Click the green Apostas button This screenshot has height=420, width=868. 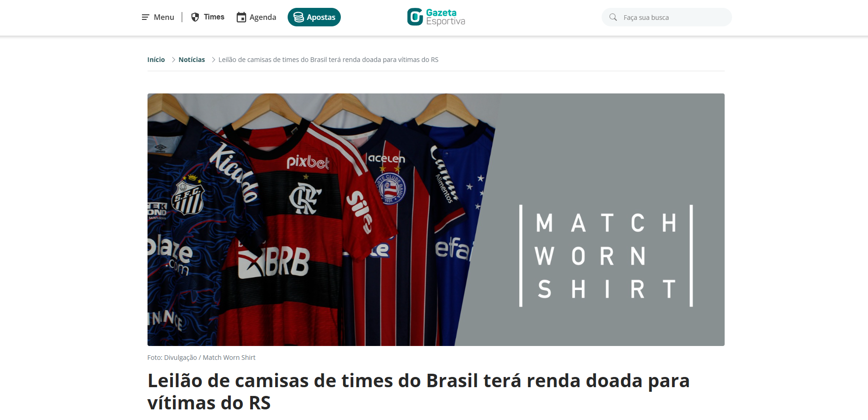tap(314, 17)
